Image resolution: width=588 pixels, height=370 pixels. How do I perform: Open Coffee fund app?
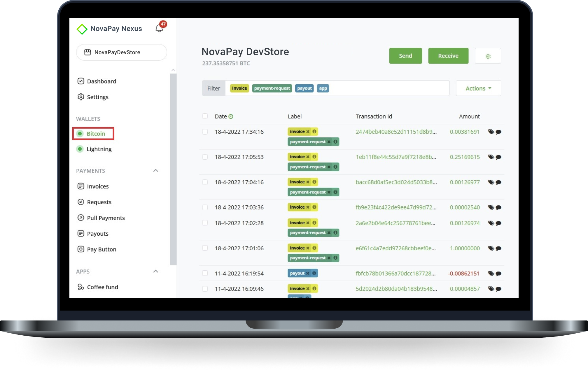pos(98,287)
